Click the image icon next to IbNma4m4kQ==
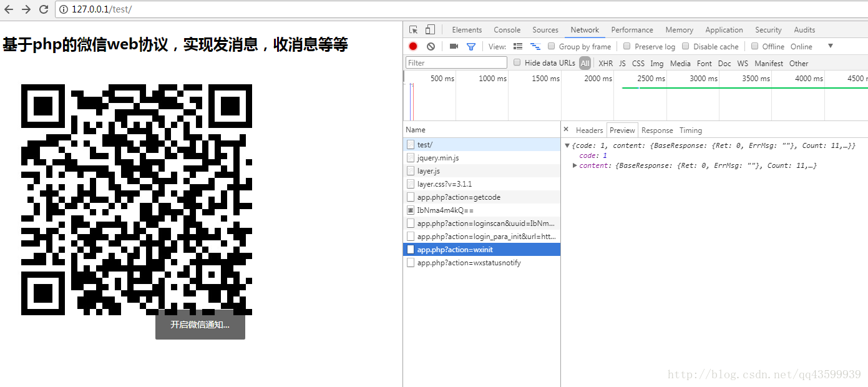Viewport: 868px width, 387px height. pyautogui.click(x=411, y=210)
